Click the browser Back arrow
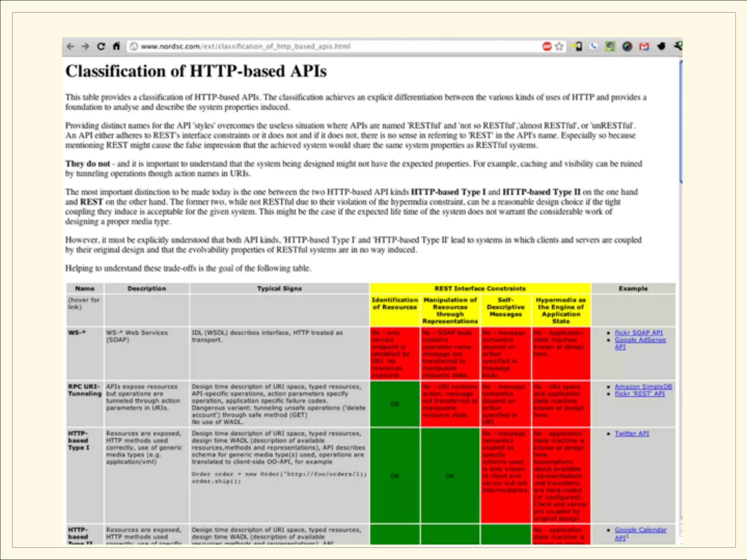Viewport: 747px width, 560px height. tap(71, 46)
